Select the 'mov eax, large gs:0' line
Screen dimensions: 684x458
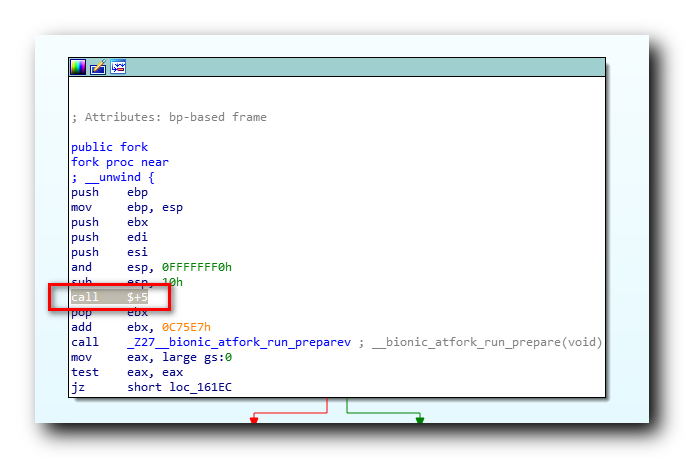pos(151,357)
